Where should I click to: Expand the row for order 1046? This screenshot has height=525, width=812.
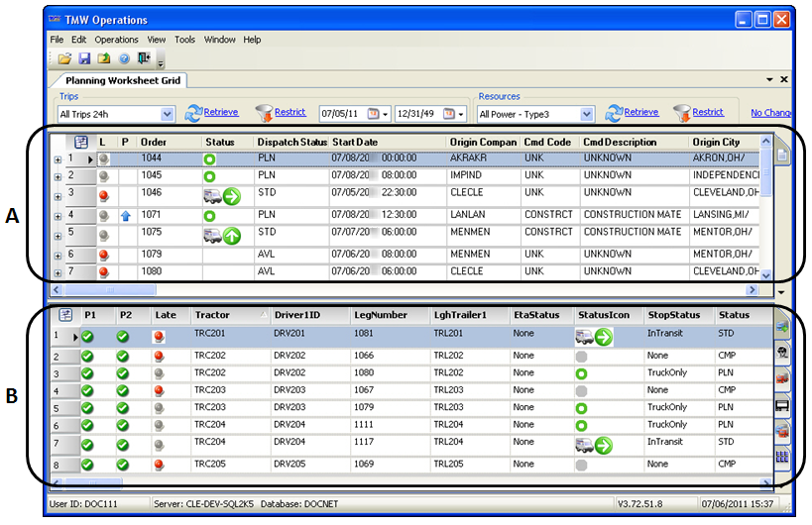57,195
